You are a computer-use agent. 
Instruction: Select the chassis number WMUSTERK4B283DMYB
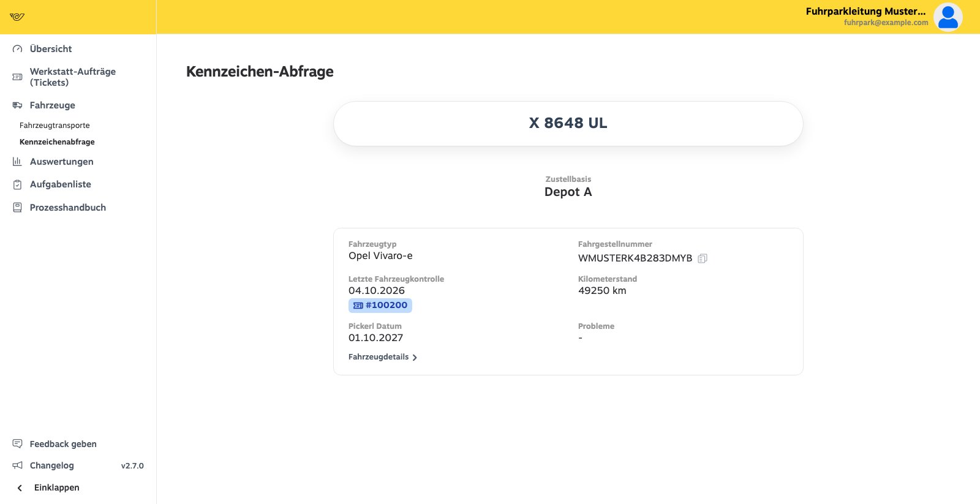click(x=635, y=258)
